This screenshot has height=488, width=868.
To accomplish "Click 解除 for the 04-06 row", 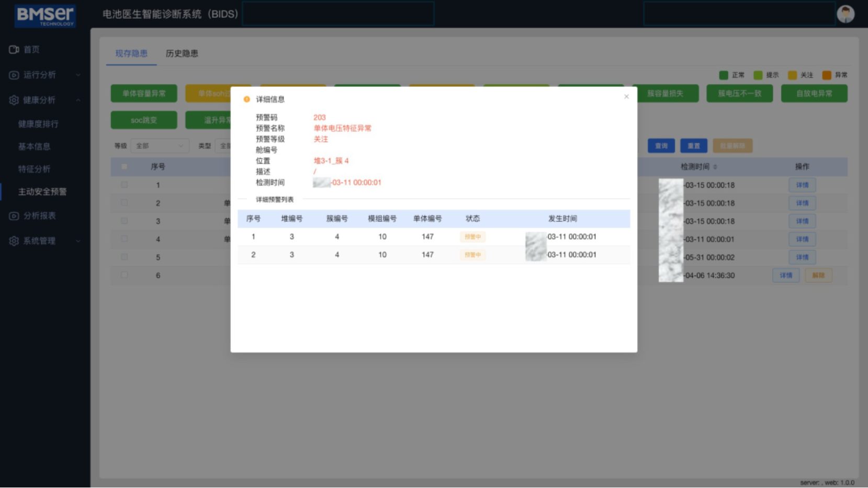I will pos(818,275).
